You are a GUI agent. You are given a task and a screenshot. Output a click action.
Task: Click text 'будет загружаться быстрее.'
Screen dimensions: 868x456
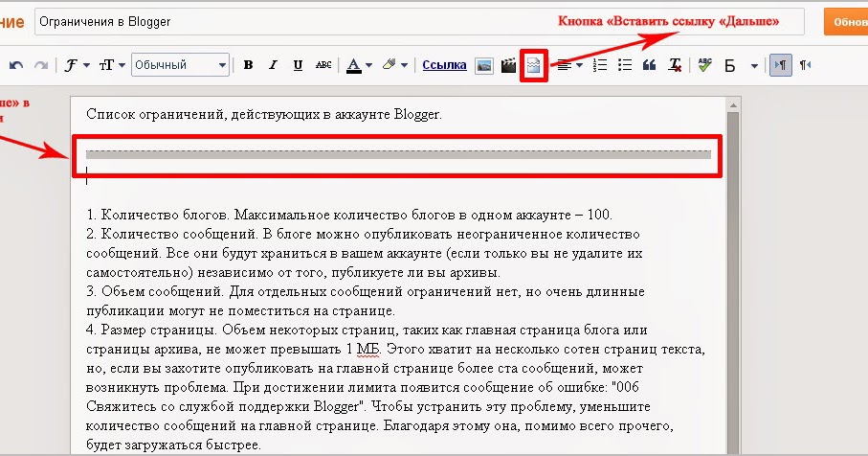point(173,445)
